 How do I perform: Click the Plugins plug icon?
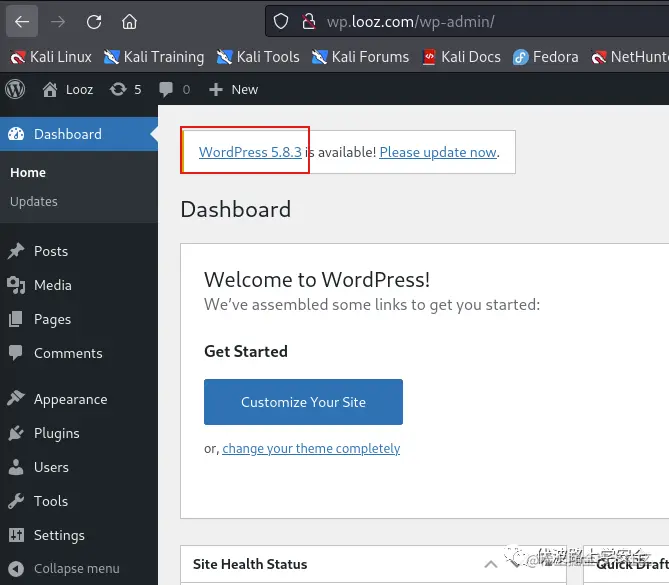(16, 433)
